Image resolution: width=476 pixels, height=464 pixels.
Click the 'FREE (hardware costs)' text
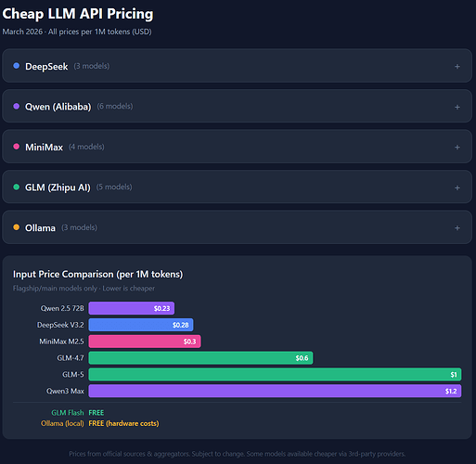tap(123, 423)
